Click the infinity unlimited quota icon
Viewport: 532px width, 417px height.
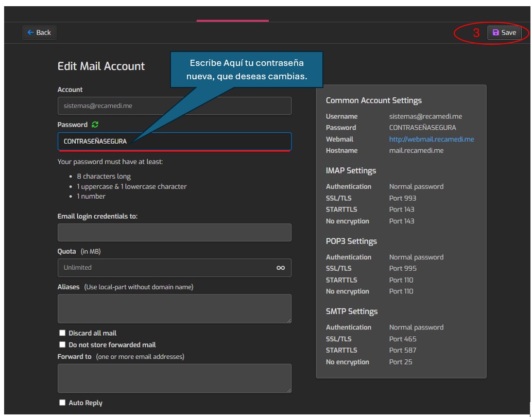point(281,268)
